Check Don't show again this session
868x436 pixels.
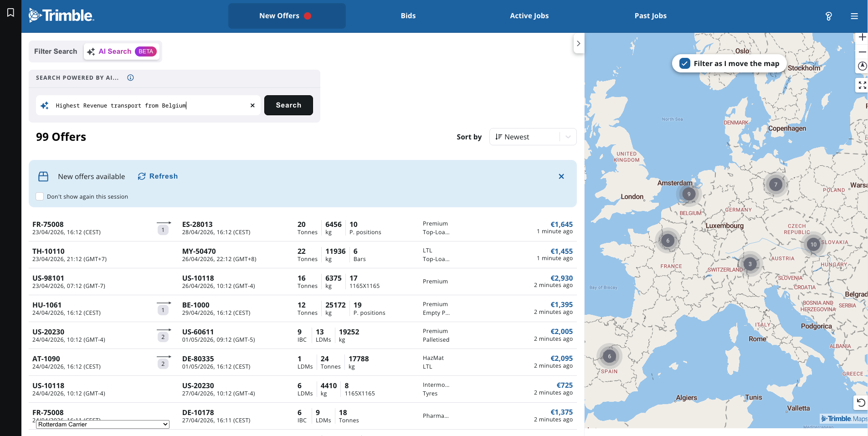click(x=40, y=196)
